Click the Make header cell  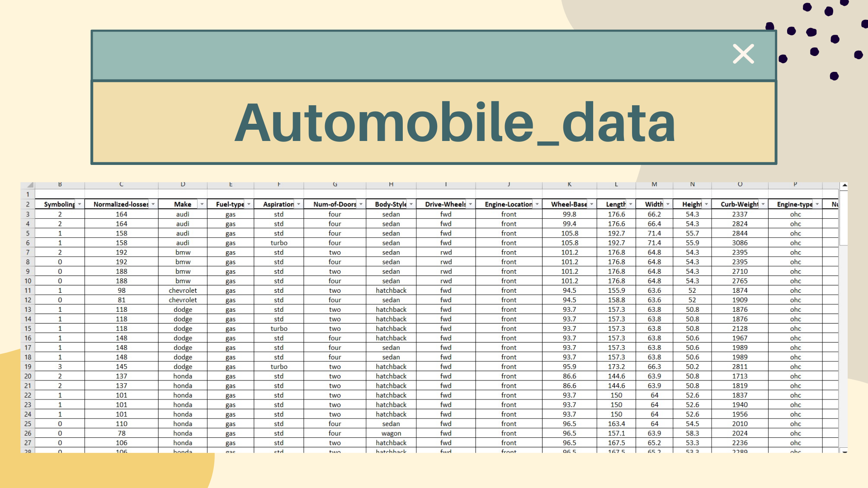coord(183,204)
